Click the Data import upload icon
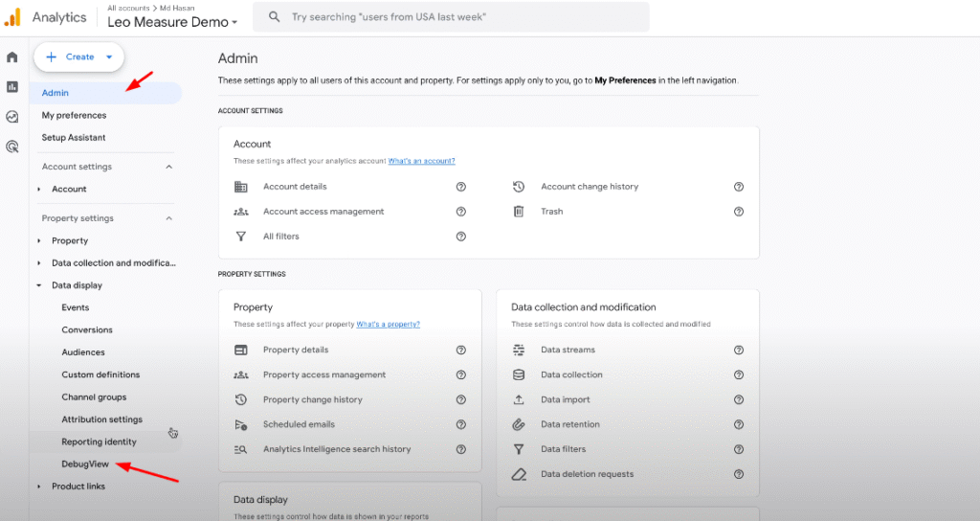 click(518, 399)
